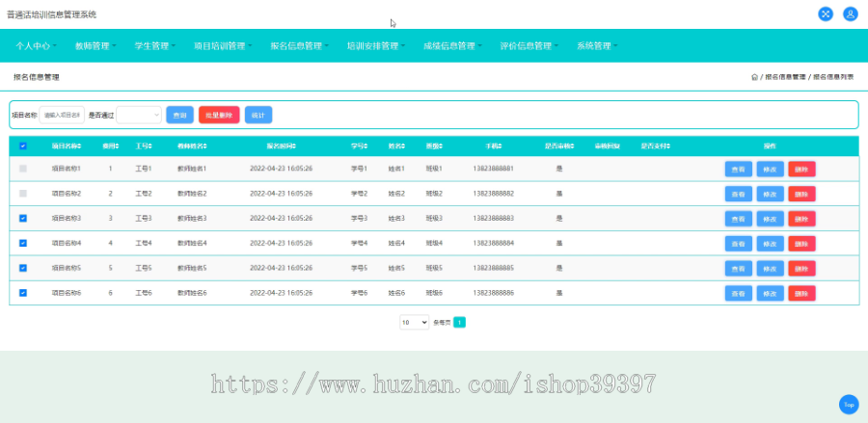868x423 pixels.
Task: Delete the 项目名称2 row
Action: (801, 194)
